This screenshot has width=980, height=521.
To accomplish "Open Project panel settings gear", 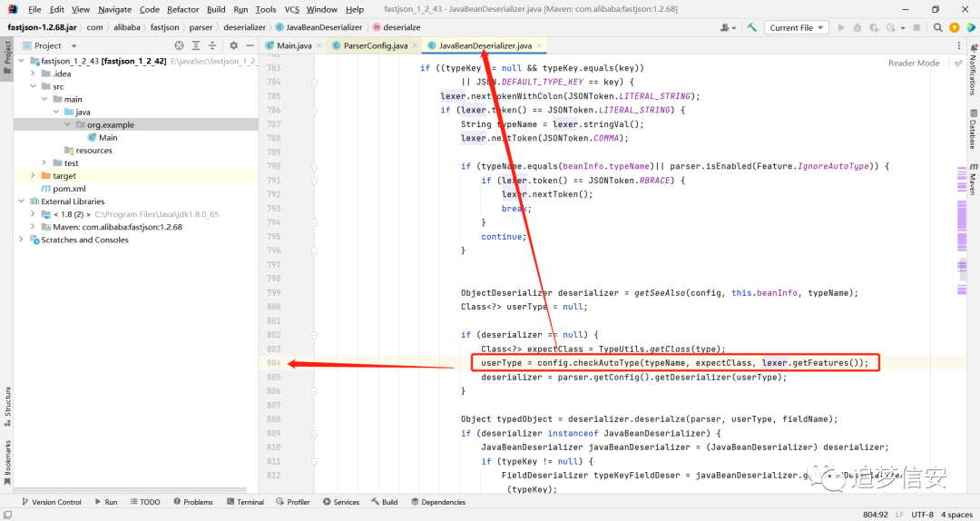I will click(x=233, y=45).
